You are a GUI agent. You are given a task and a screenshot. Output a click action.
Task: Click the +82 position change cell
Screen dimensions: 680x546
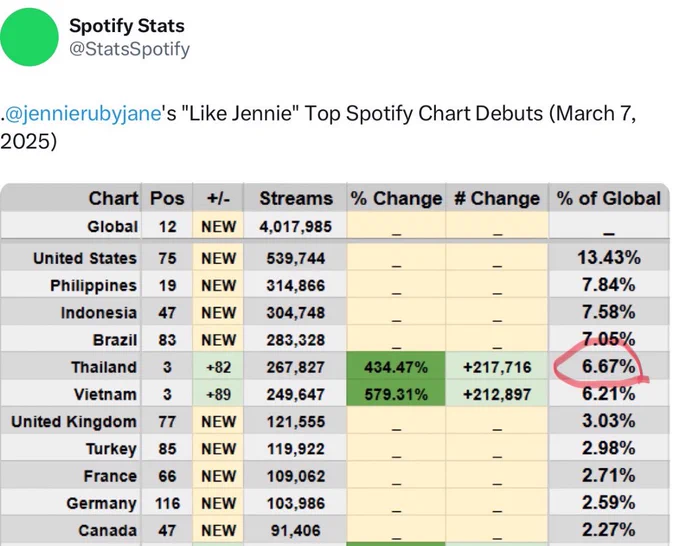[x=218, y=367]
